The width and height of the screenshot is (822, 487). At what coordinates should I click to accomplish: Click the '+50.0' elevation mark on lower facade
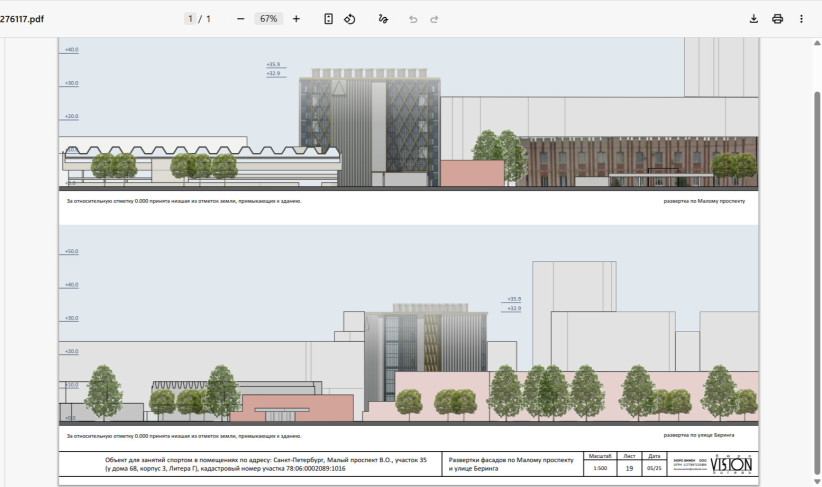(x=71, y=252)
